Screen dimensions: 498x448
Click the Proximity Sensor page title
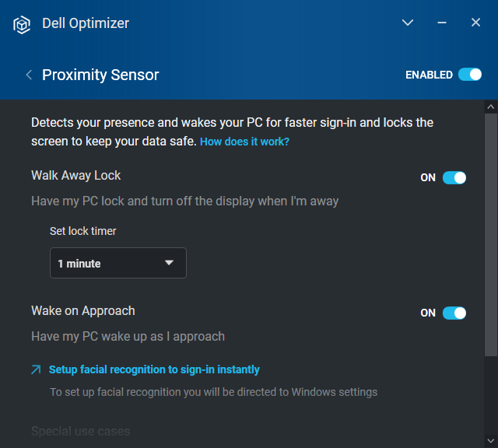(x=100, y=75)
